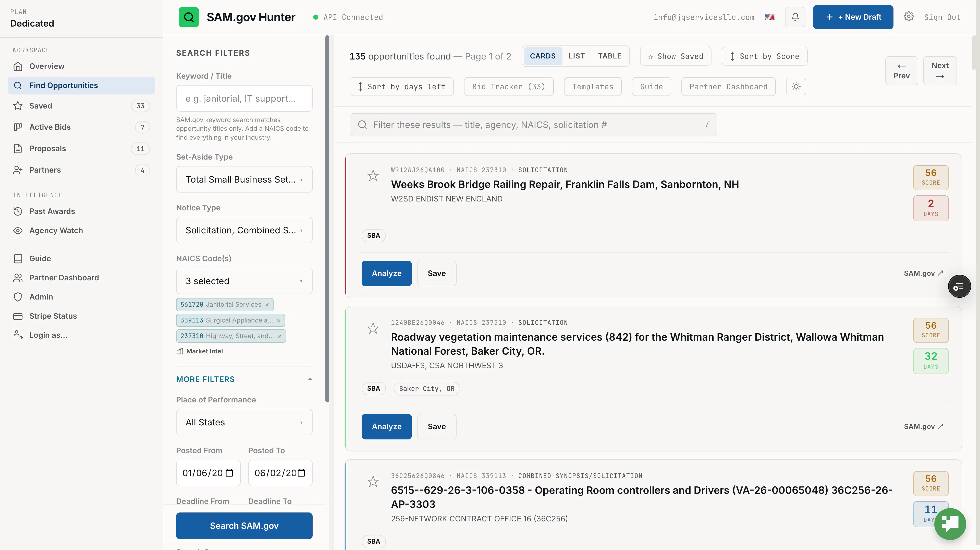This screenshot has width=980, height=550.
Task: Focus the Keyword / Title input
Action: [x=244, y=98]
